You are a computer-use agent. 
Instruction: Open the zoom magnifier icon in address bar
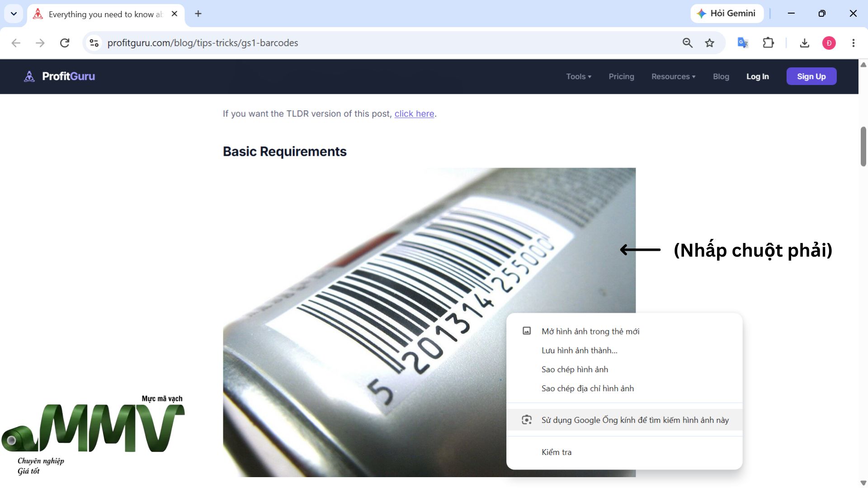pos(688,43)
